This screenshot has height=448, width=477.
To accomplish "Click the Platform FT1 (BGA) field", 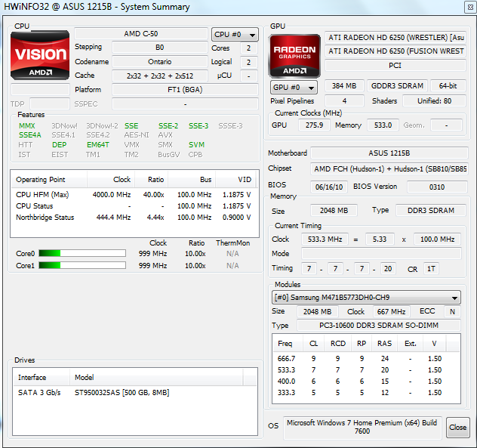I will [185, 90].
